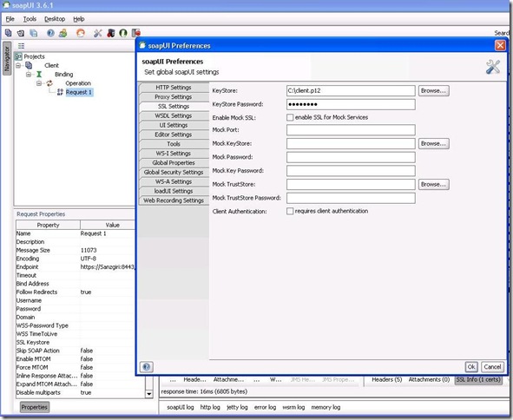Open Editor Settings tab
The height and width of the screenshot is (420, 513).
coord(174,135)
